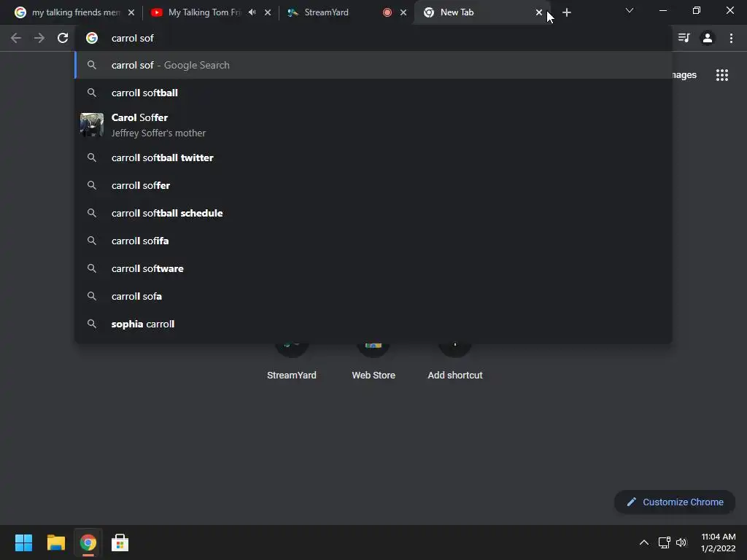Open the Images link
The height and width of the screenshot is (560, 747).
coord(684,75)
